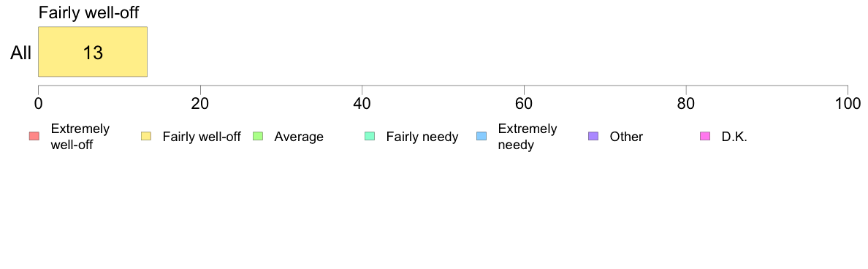Click the axis tick label 0
The height and width of the screenshot is (269, 868).
coord(38,104)
